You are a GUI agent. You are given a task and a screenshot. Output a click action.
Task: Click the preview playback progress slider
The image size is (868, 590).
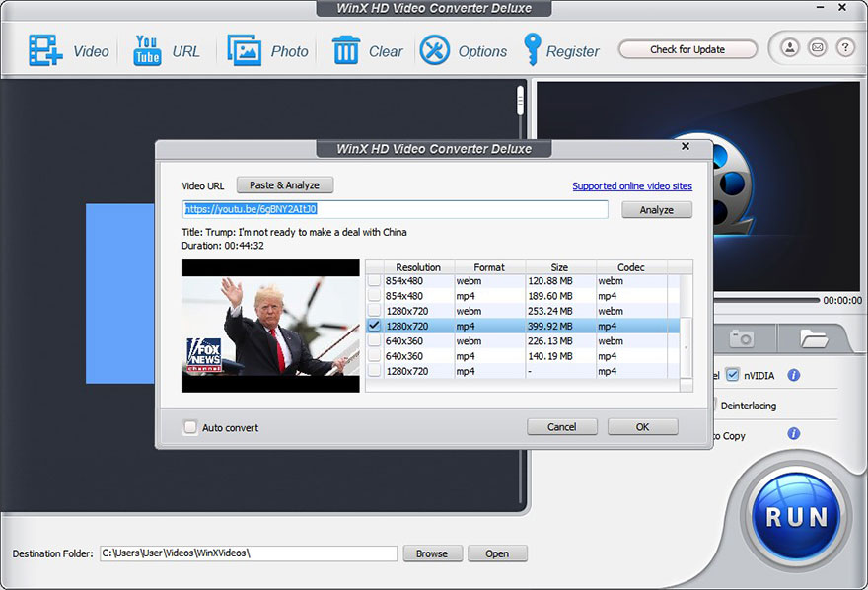click(766, 300)
